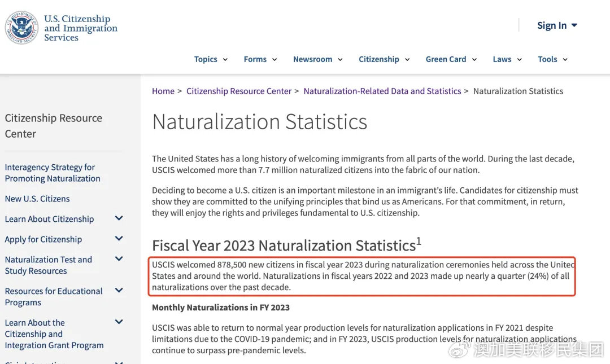Open the Apply for Citizenship sidebar link
This screenshot has height=364, width=610.
pyautogui.click(x=43, y=239)
